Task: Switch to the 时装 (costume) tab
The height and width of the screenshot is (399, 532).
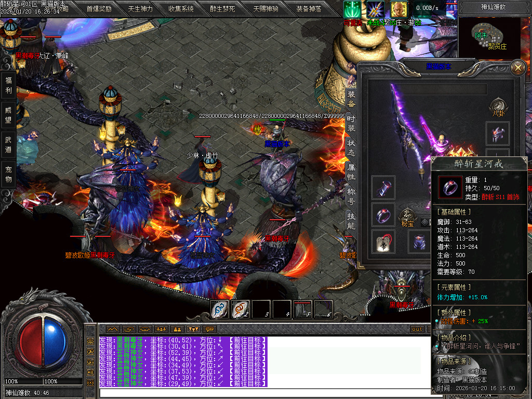Action: point(351,123)
